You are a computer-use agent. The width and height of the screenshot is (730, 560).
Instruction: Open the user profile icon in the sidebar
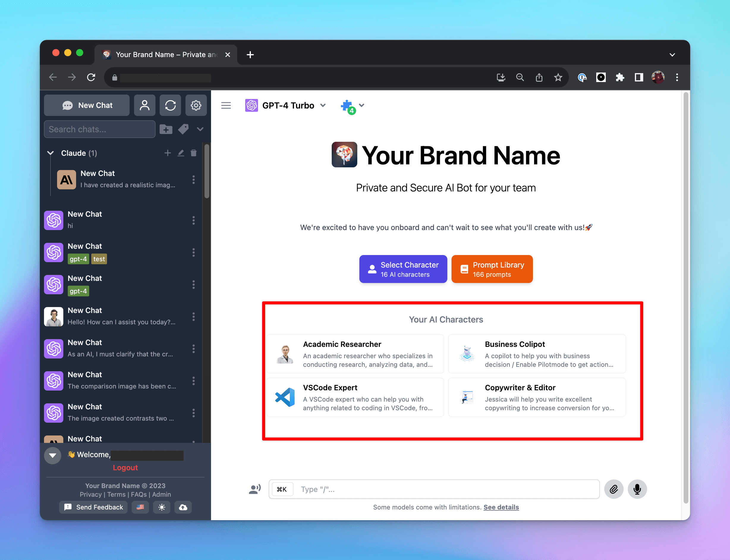(x=145, y=105)
